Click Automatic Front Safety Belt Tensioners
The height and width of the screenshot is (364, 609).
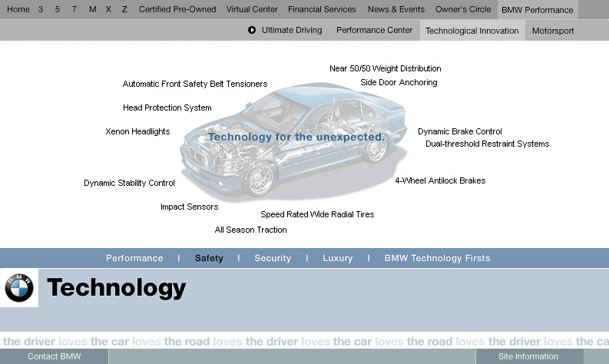[x=195, y=84]
